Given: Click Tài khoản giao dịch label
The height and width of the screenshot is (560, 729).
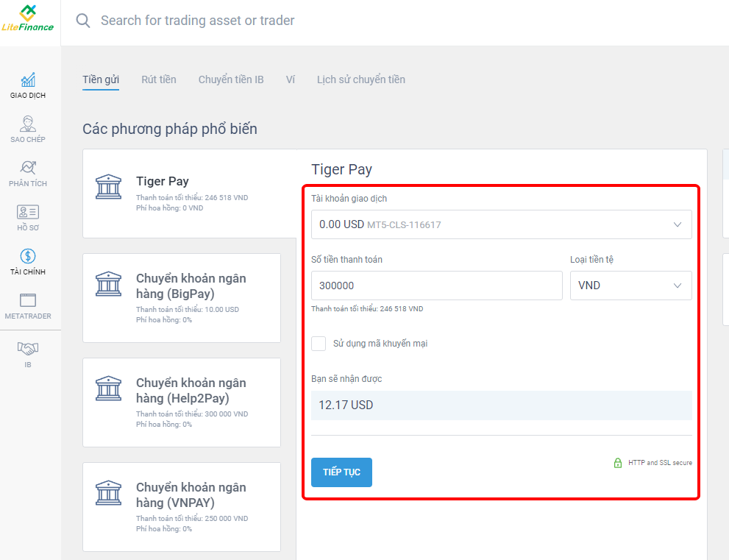Looking at the screenshot, I should tap(349, 199).
